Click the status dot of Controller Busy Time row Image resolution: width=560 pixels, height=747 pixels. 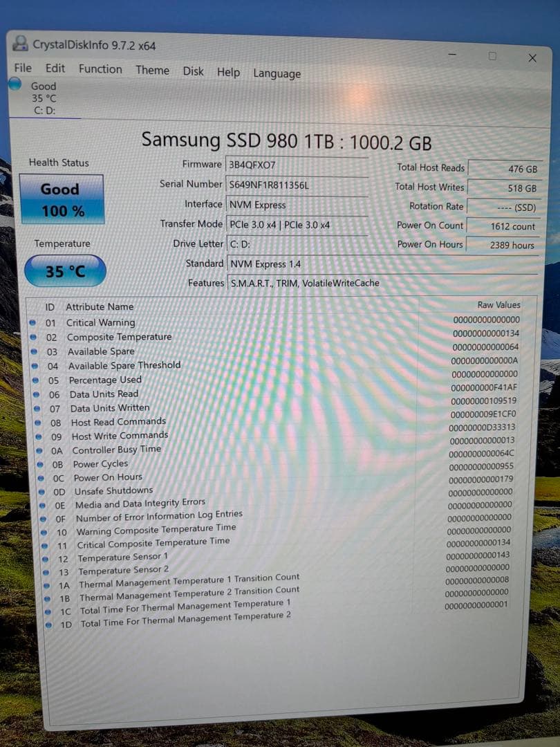coord(40,451)
